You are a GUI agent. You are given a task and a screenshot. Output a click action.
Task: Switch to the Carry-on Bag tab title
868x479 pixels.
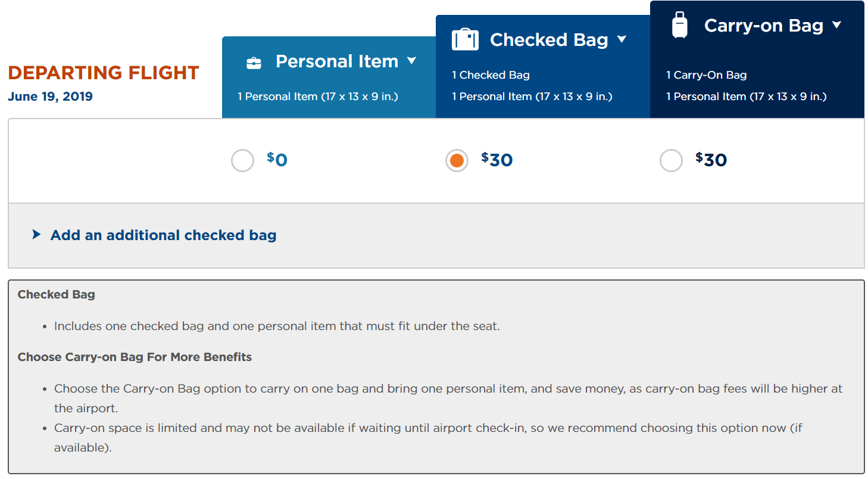763,26
